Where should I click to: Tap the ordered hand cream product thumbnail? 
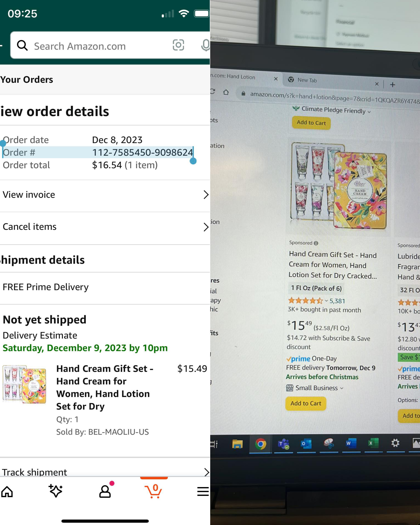[x=24, y=384]
